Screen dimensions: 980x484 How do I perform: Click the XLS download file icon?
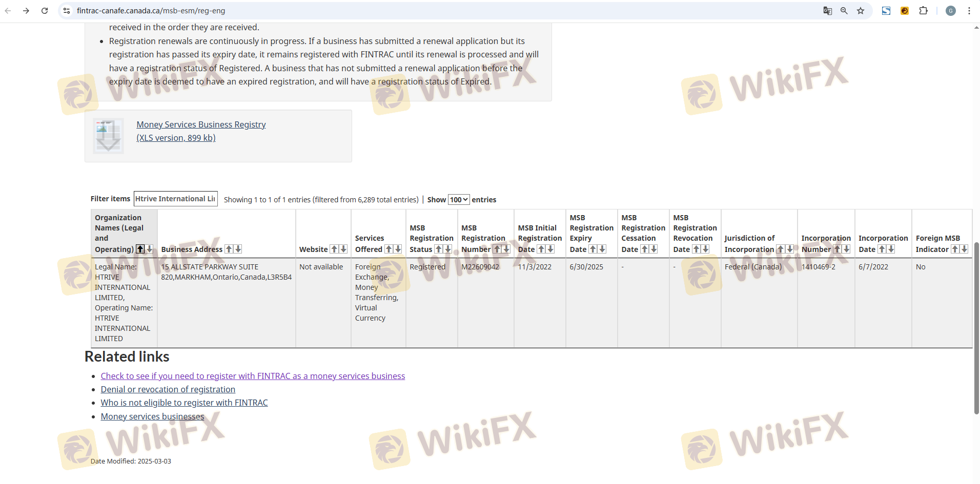pyautogui.click(x=108, y=136)
